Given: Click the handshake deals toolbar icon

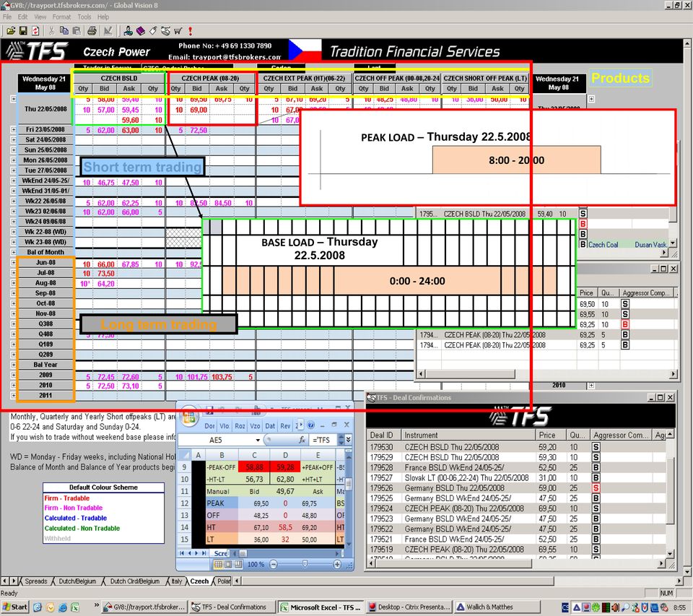Looking at the screenshot, I should [x=165, y=31].
